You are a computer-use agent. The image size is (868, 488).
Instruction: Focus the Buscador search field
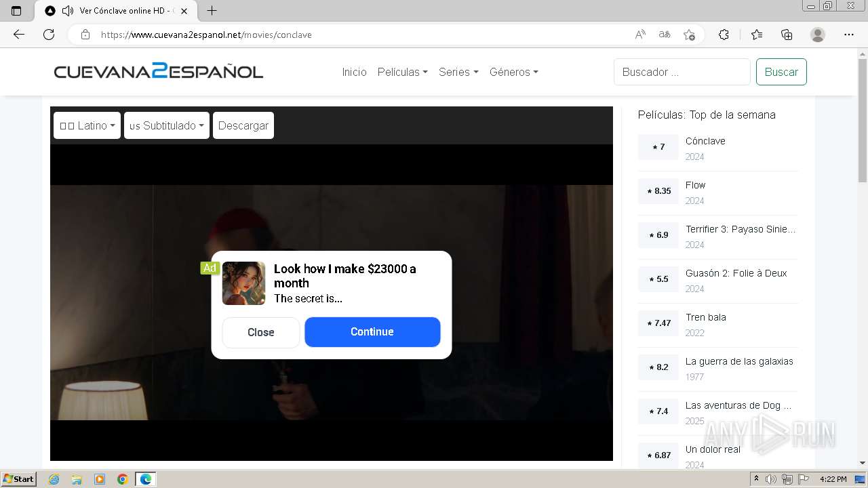coord(682,72)
